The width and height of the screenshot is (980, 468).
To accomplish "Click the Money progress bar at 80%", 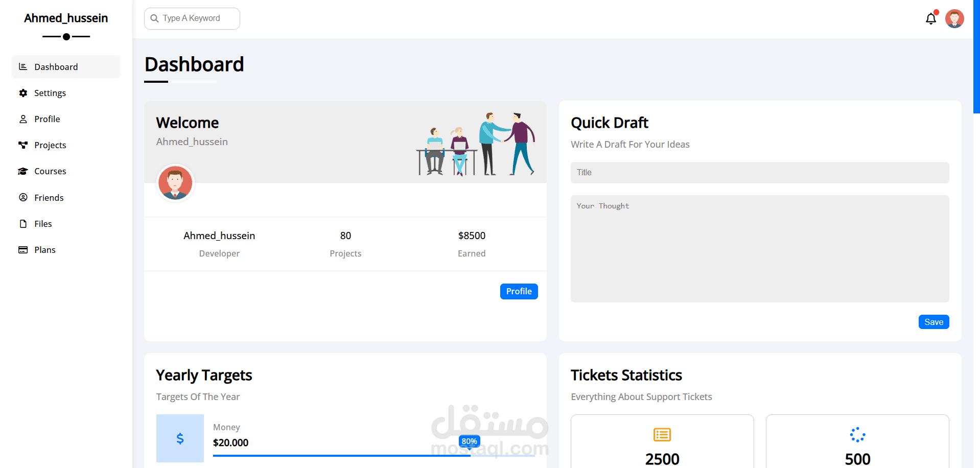I will [x=374, y=455].
